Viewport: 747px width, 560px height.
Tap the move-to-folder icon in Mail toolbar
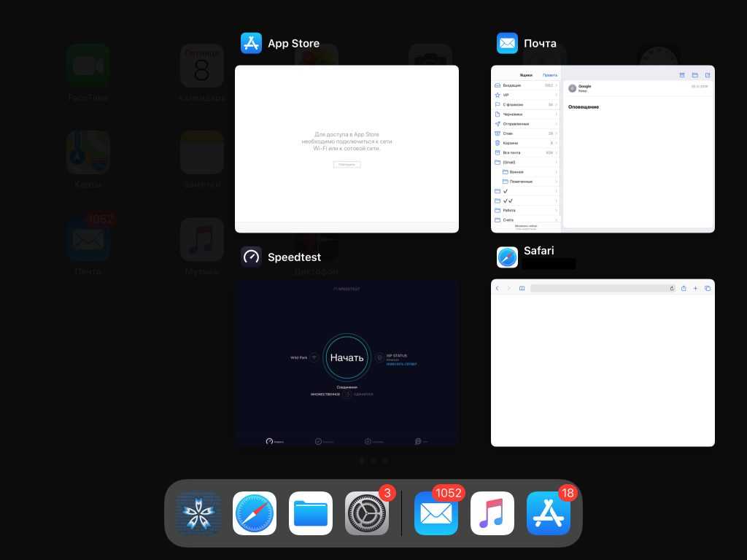click(695, 75)
